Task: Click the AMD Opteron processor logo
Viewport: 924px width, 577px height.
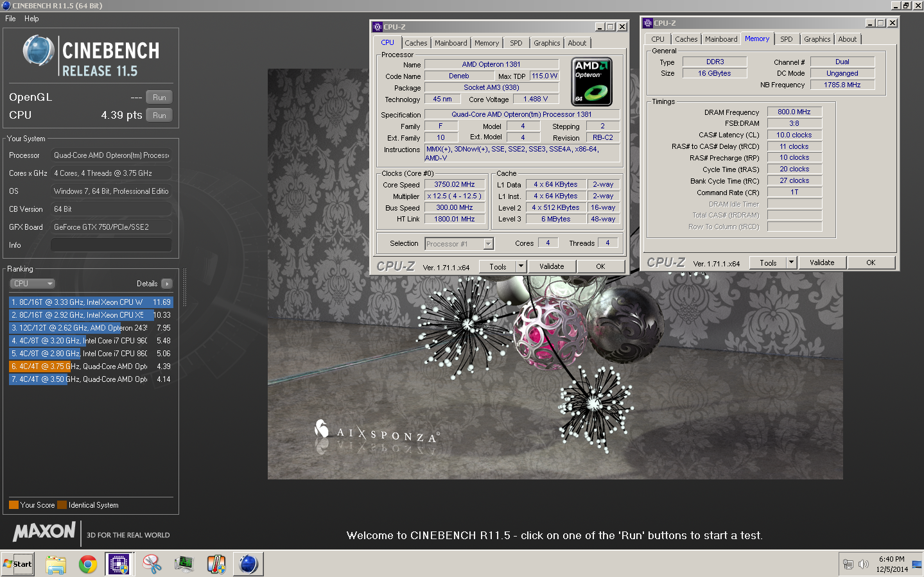Action: (591, 82)
